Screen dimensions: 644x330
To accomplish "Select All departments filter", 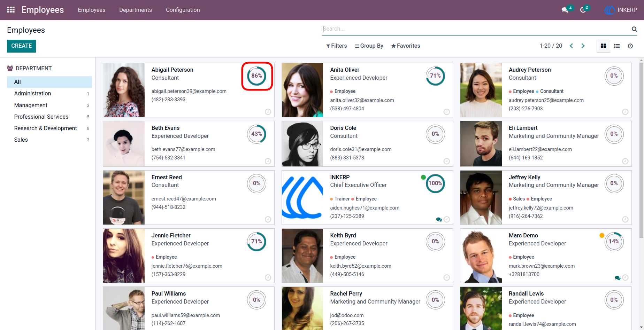I will (x=49, y=82).
